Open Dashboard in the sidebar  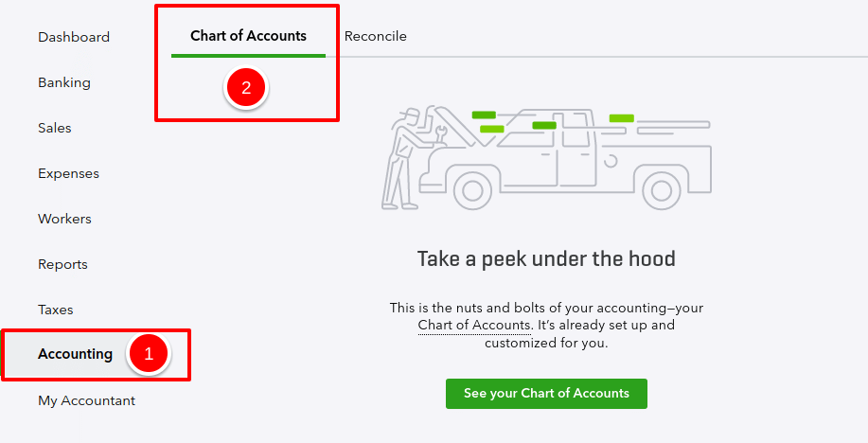pyautogui.click(x=74, y=37)
